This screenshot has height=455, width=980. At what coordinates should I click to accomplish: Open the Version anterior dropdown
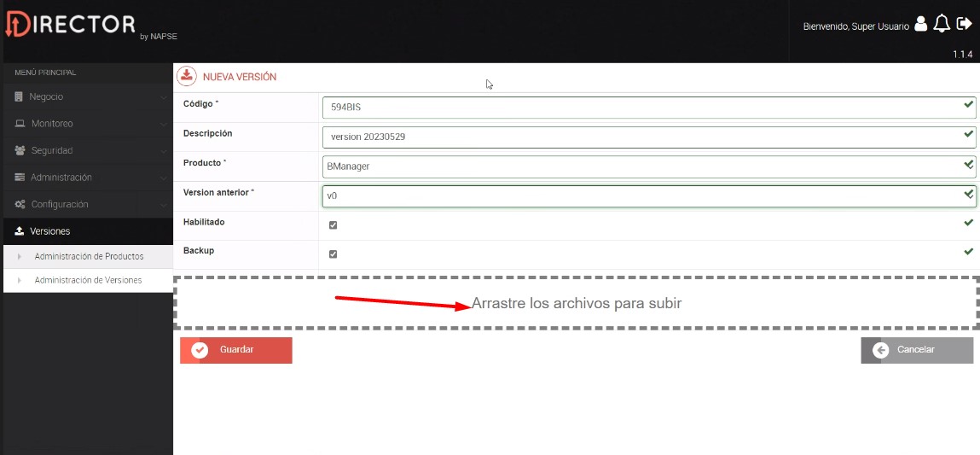point(648,195)
